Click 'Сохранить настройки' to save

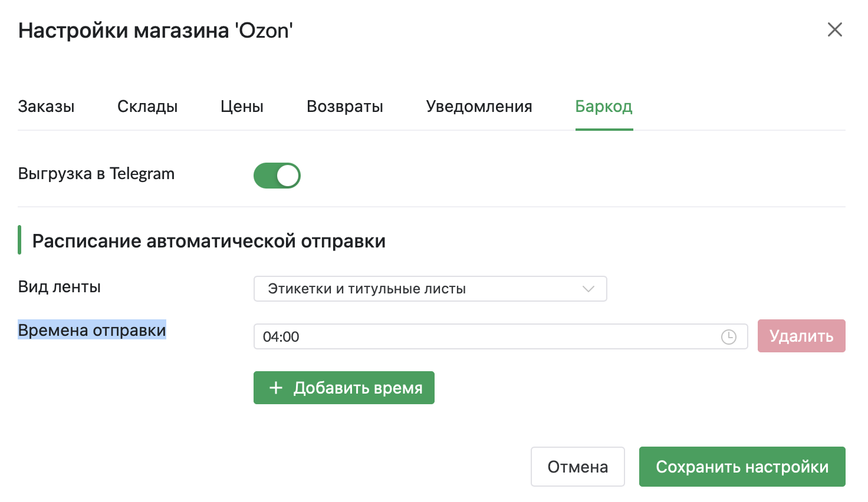pyautogui.click(x=742, y=467)
